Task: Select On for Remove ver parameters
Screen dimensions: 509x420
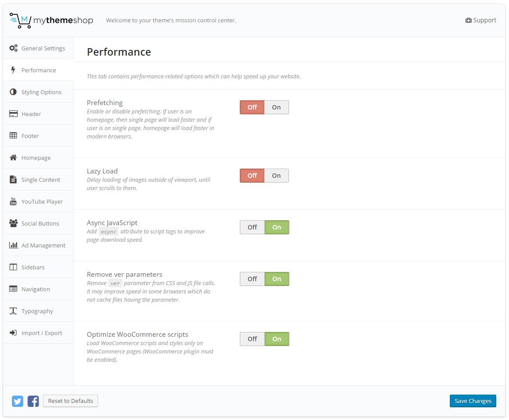Action: tap(277, 279)
